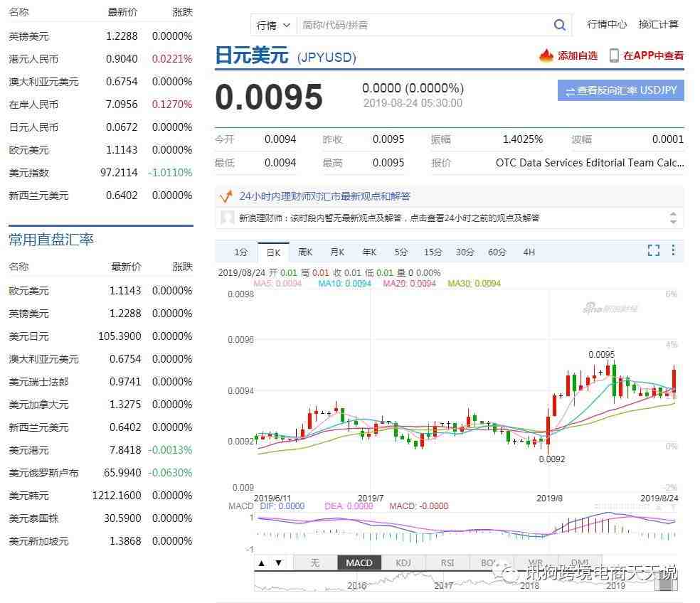Image resolution: width=700 pixels, height=603 pixels.
Task: Select the 月K chart tab
Action: tap(337, 252)
